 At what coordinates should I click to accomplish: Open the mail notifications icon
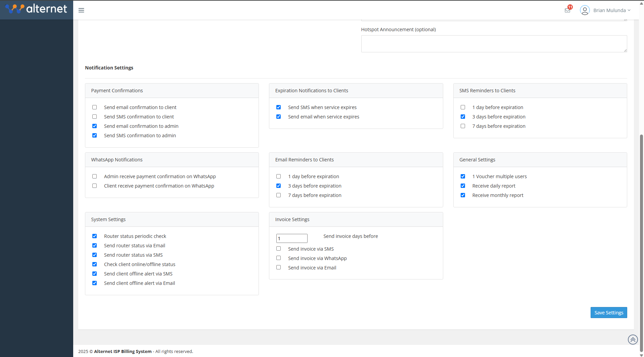(567, 10)
